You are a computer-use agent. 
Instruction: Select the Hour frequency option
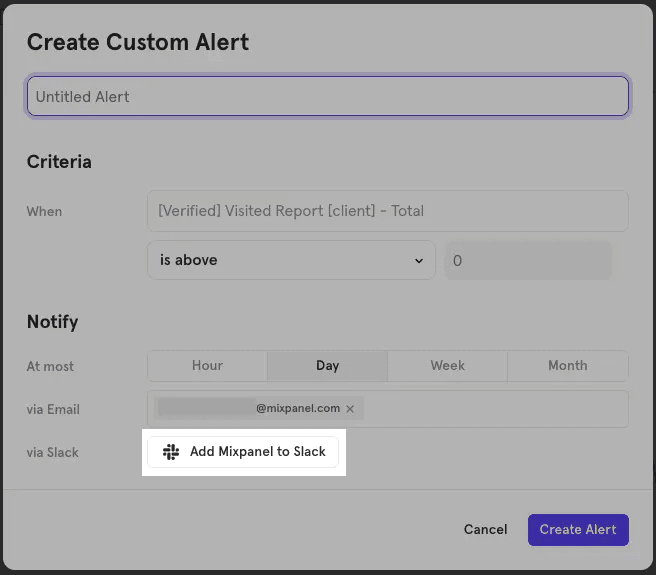(207, 366)
